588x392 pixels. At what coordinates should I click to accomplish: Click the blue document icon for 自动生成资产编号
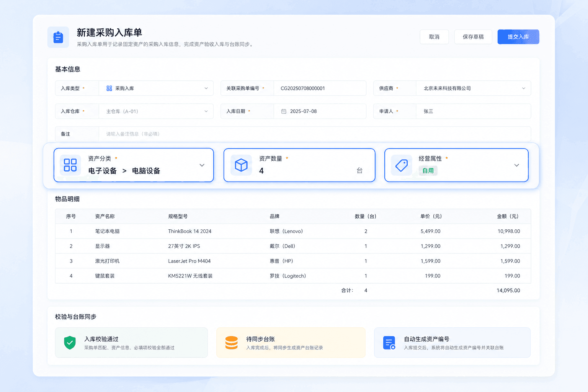pyautogui.click(x=389, y=343)
